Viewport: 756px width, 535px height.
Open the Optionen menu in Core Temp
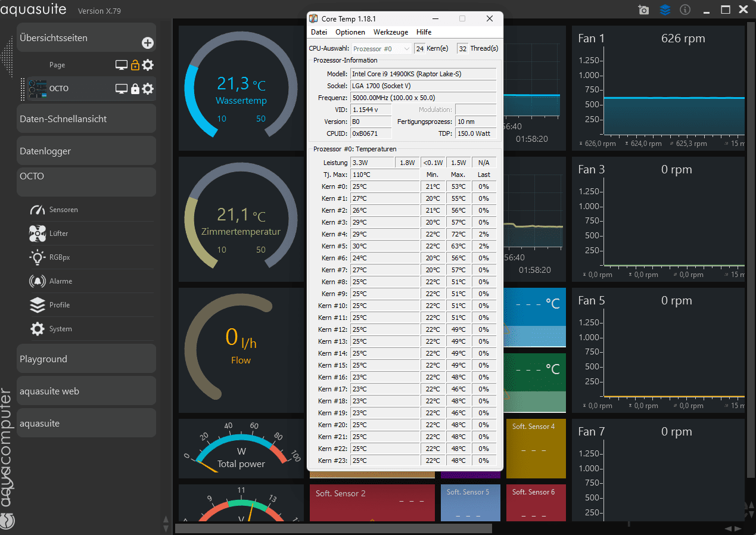click(350, 32)
